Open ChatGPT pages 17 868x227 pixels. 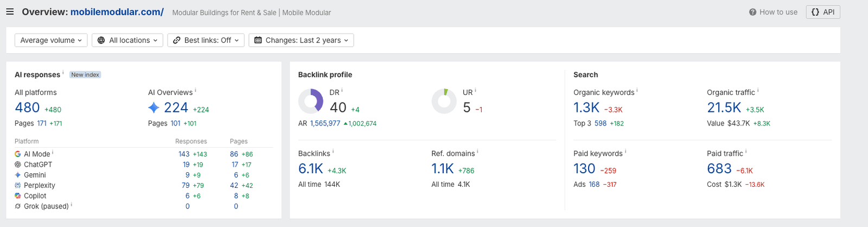point(235,165)
